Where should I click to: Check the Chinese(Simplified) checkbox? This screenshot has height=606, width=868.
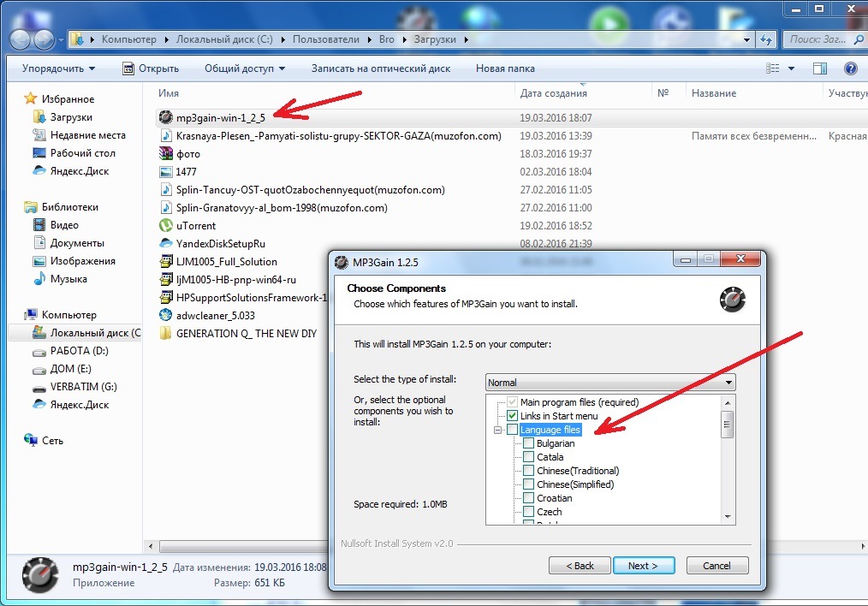(x=529, y=484)
